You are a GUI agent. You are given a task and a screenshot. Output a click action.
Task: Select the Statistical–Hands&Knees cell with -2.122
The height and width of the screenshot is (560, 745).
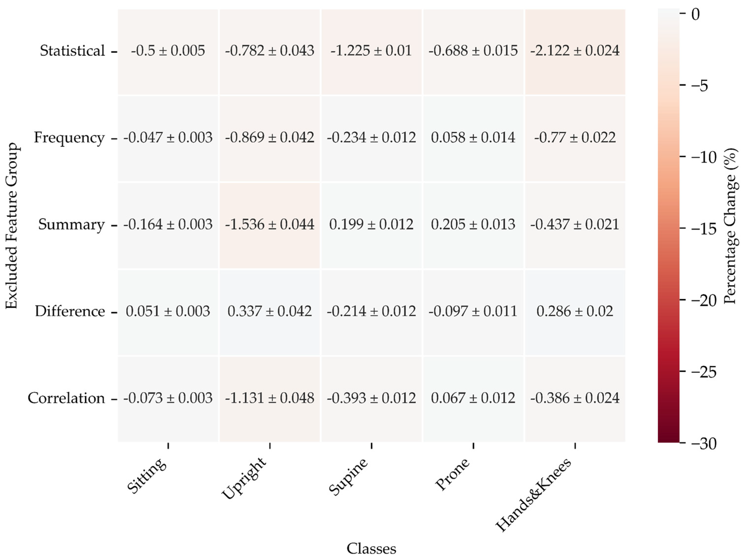pyautogui.click(x=574, y=51)
